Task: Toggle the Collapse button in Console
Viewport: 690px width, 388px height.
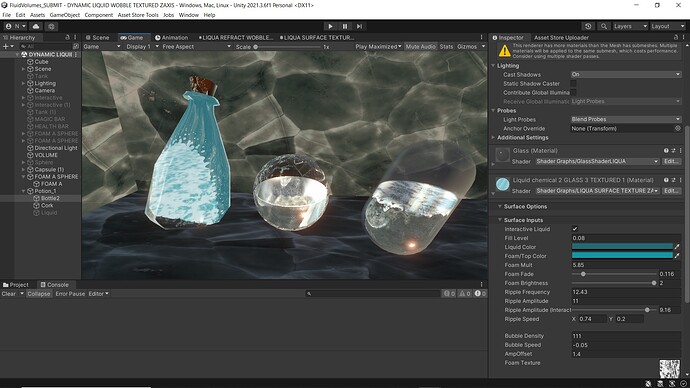Action: point(39,294)
